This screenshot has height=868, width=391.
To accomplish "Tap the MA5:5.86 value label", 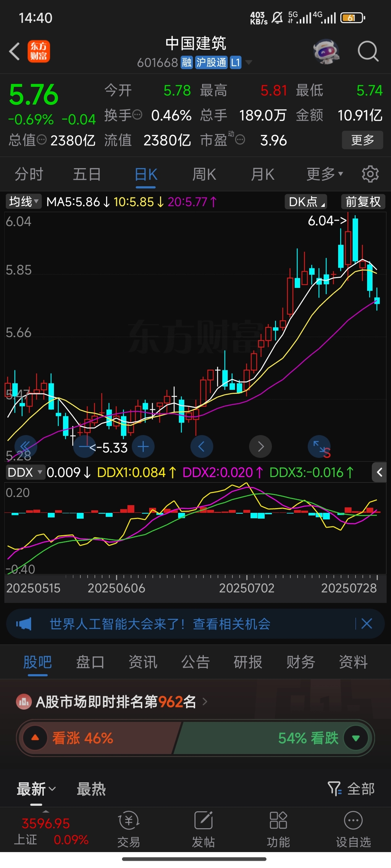I will [78, 201].
